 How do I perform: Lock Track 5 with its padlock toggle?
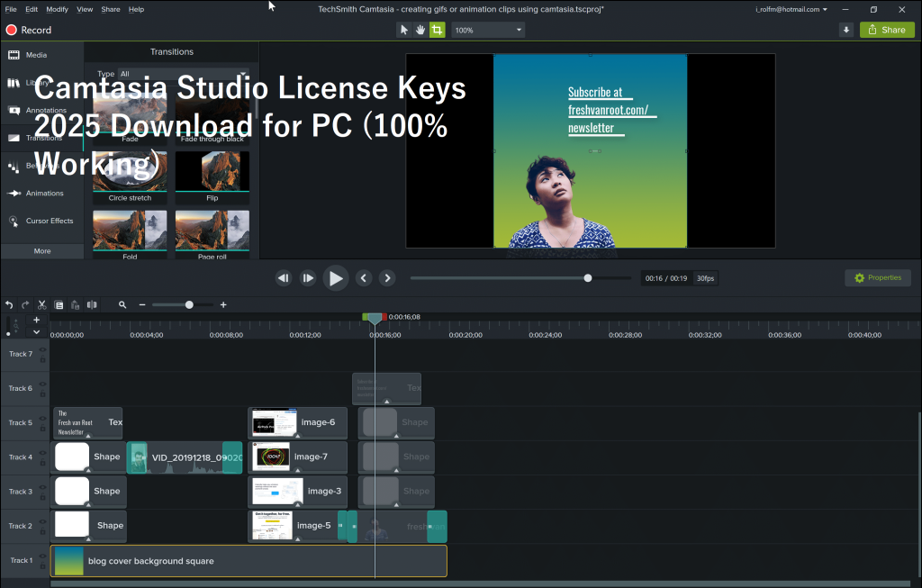[42, 427]
